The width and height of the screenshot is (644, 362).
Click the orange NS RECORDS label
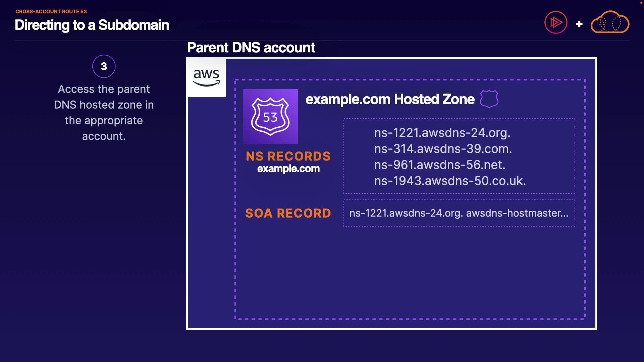(288, 156)
